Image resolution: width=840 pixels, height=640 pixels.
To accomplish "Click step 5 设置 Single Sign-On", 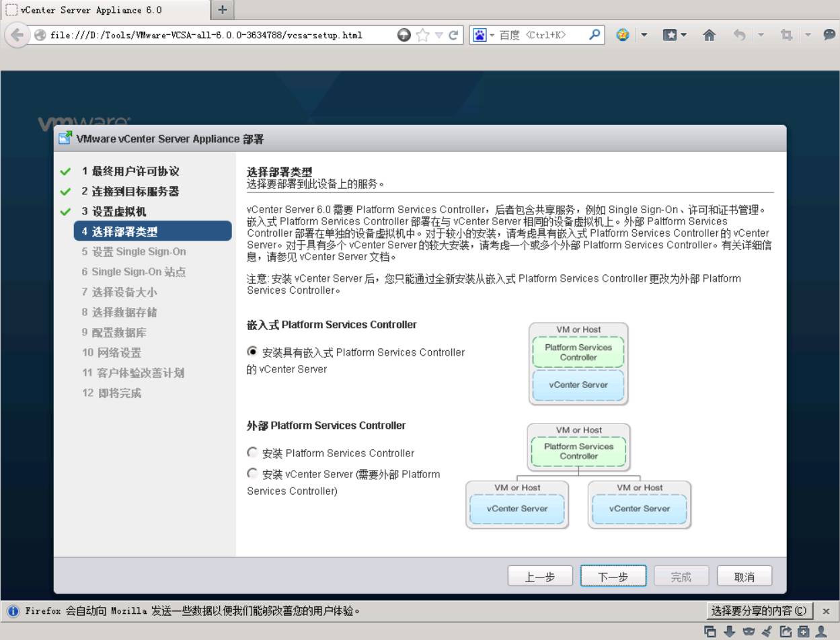I will [134, 251].
